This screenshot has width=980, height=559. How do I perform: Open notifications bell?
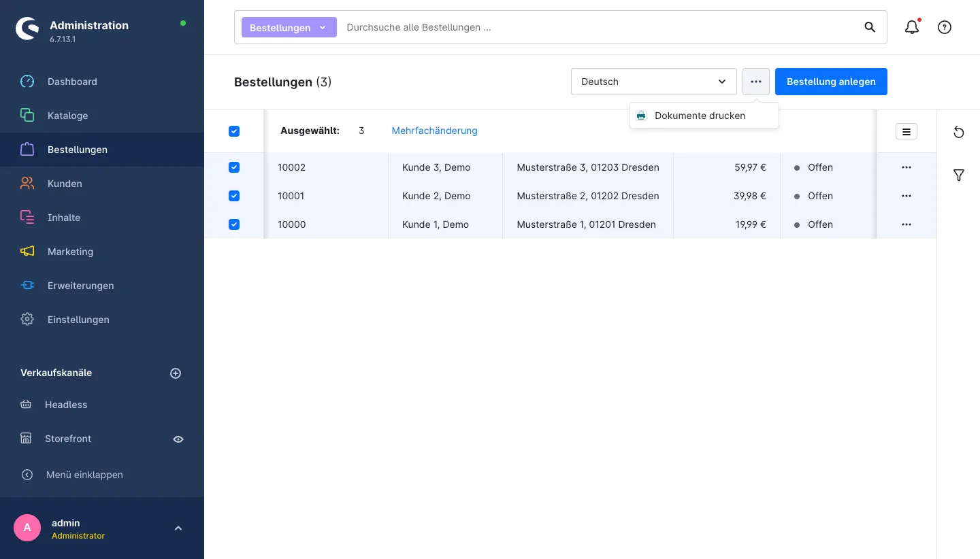(x=912, y=27)
